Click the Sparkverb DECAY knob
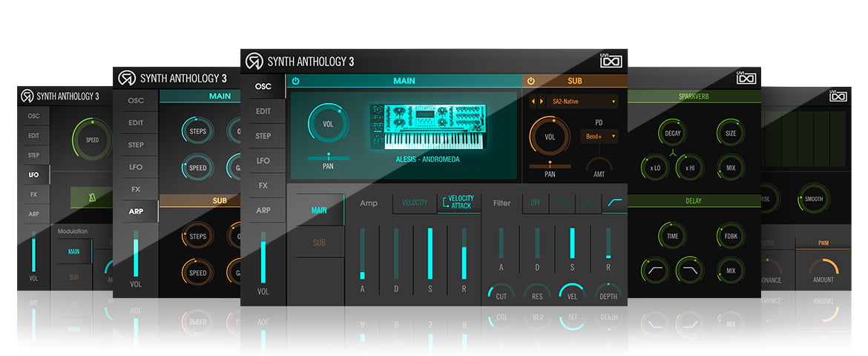Image resolution: width=868 pixels, height=356 pixels. coord(673,133)
